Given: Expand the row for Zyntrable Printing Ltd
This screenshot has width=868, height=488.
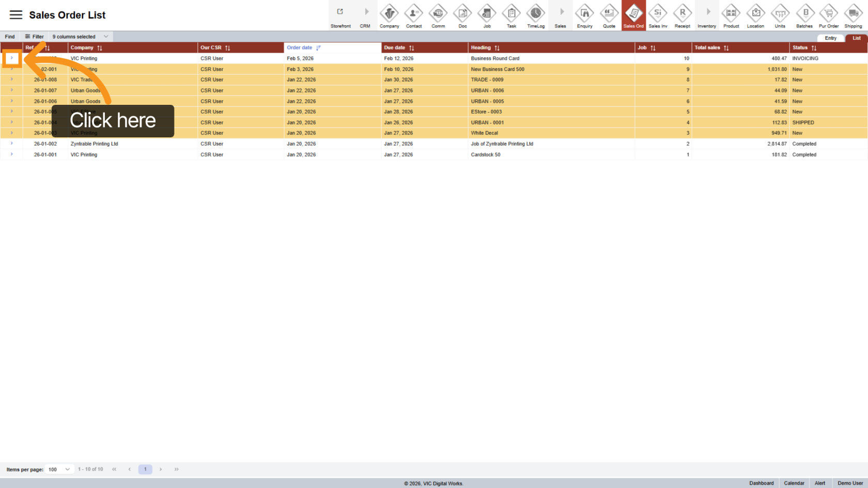Looking at the screenshot, I should click(11, 144).
